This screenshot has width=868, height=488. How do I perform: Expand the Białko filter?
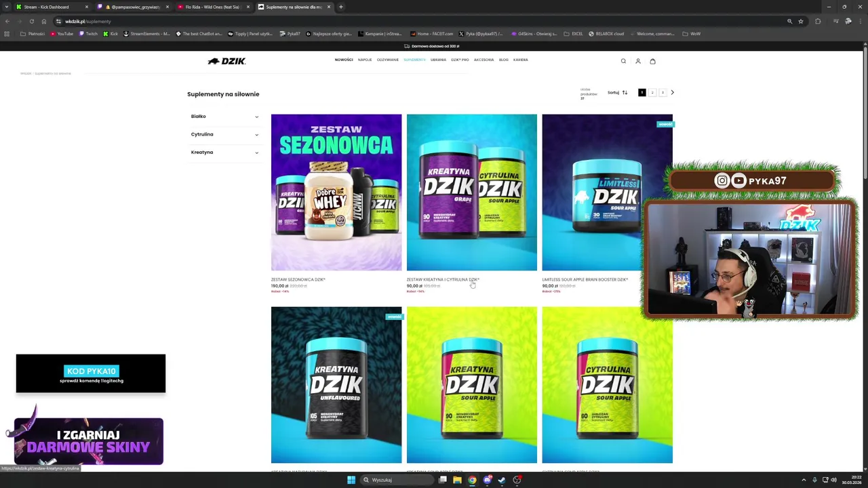224,117
